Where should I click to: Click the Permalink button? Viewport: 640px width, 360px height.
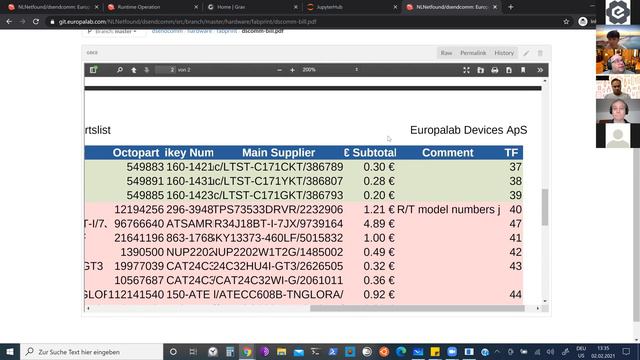pyautogui.click(x=473, y=53)
